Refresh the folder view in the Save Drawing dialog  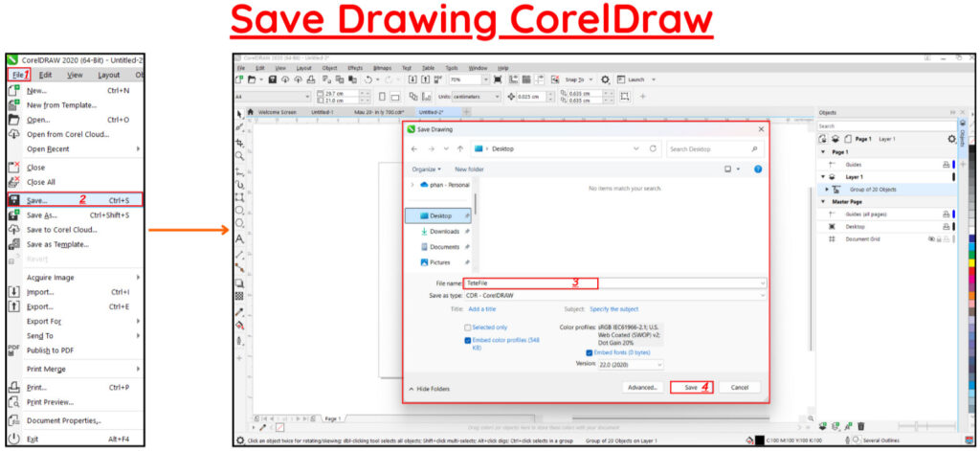[653, 148]
